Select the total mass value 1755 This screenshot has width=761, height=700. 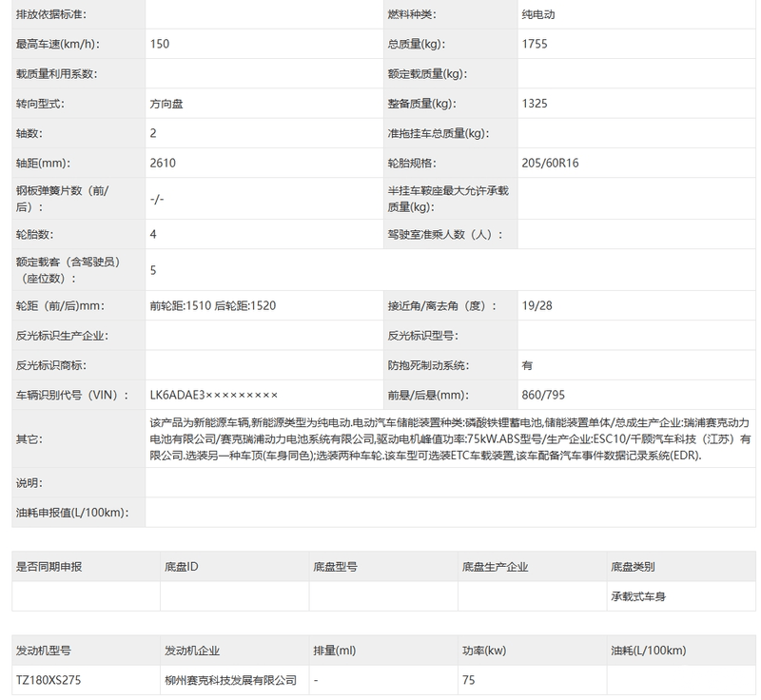click(535, 44)
